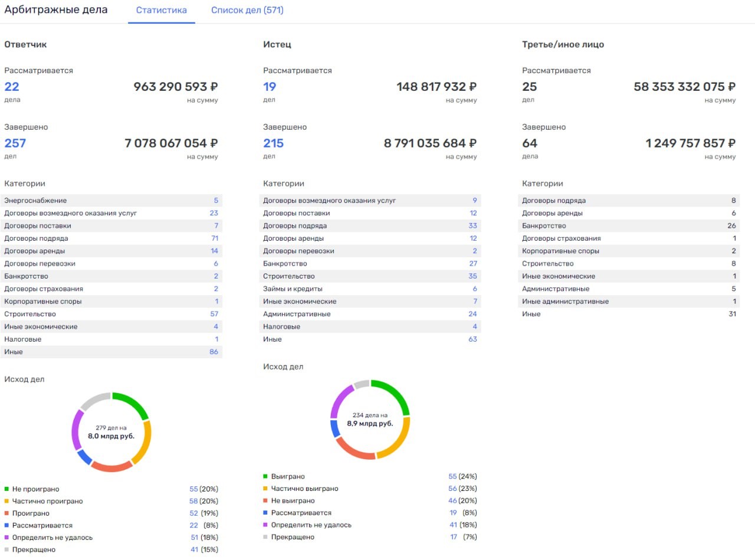The height and width of the screenshot is (560, 755).
Task: Click the Займы и кредиты count 6
Action: pyautogui.click(x=475, y=289)
